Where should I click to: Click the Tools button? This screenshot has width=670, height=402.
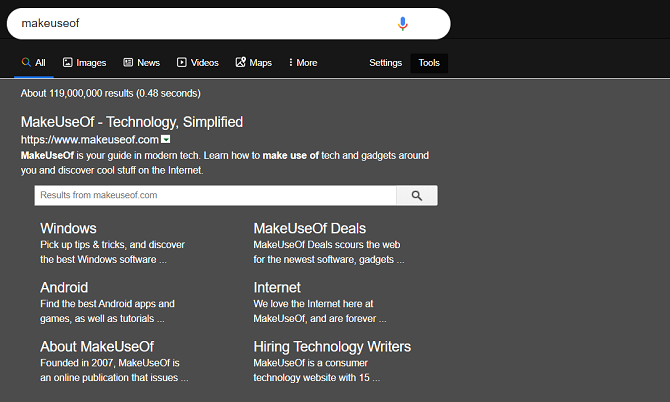[429, 63]
